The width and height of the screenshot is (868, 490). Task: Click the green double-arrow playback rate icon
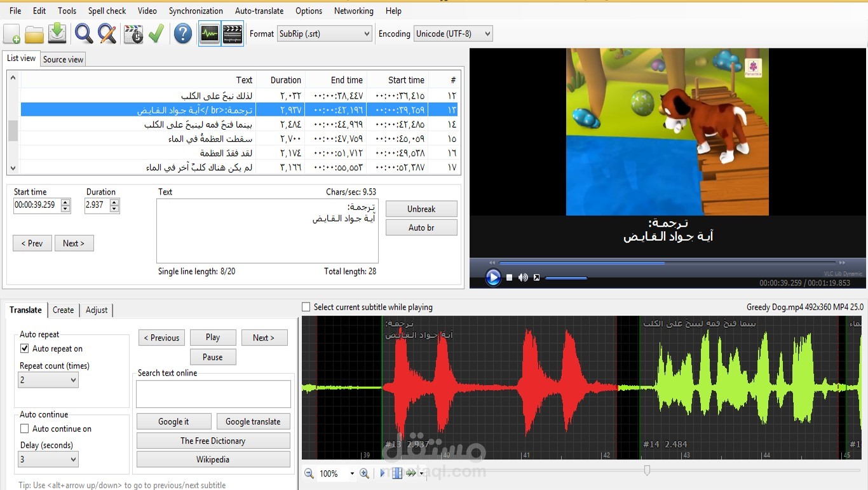[411, 473]
